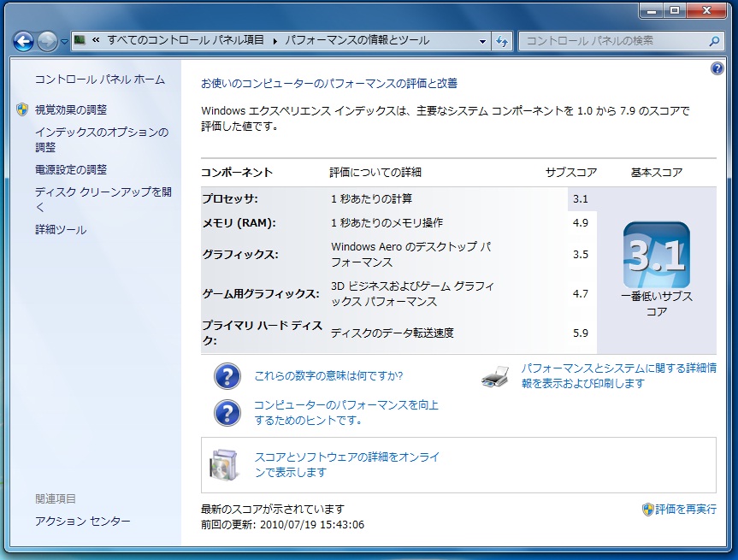The width and height of the screenshot is (738, 560).
Task: Click the ゲーム用グラフィックス: row label
Action: click(x=261, y=294)
